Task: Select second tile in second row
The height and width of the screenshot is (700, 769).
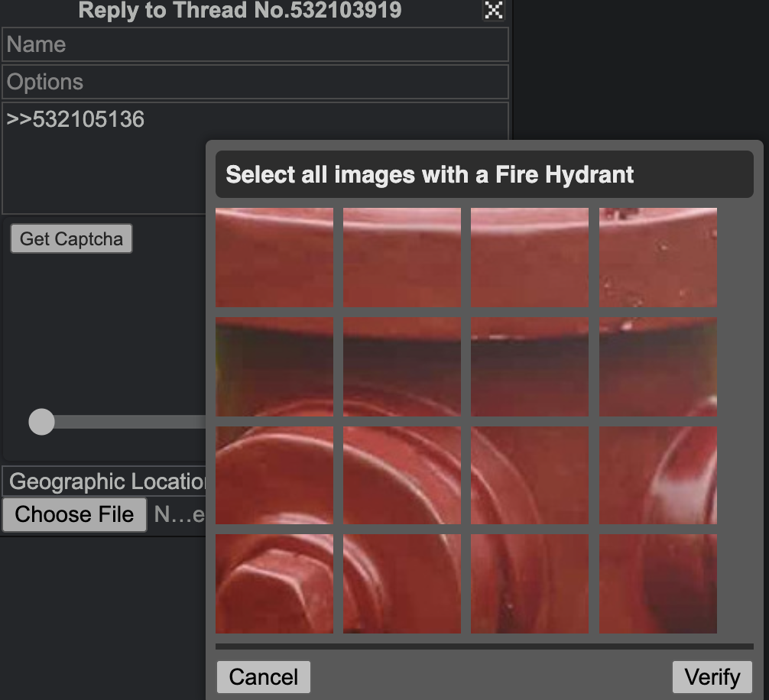Action: pos(401,367)
